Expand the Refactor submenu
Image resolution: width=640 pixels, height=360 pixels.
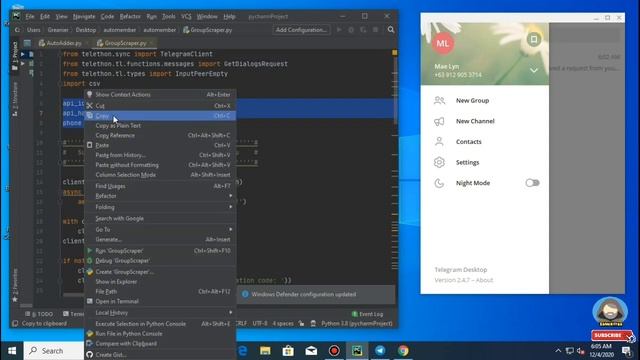point(160,196)
